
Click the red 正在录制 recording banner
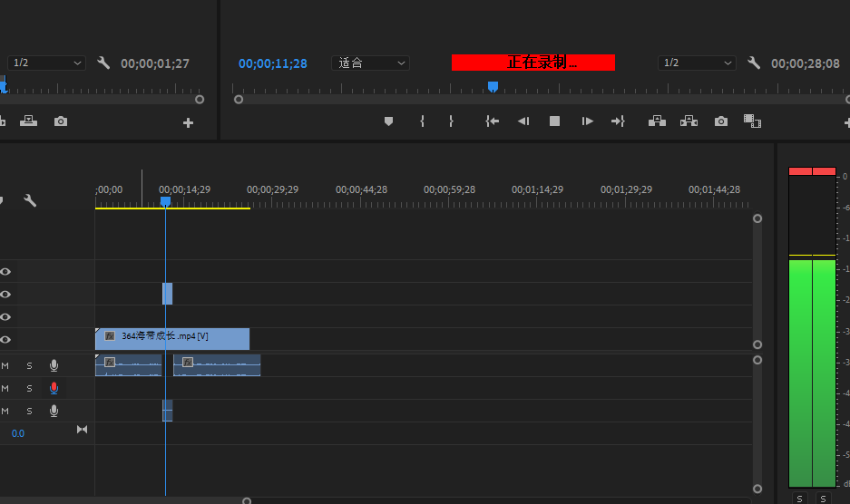532,63
